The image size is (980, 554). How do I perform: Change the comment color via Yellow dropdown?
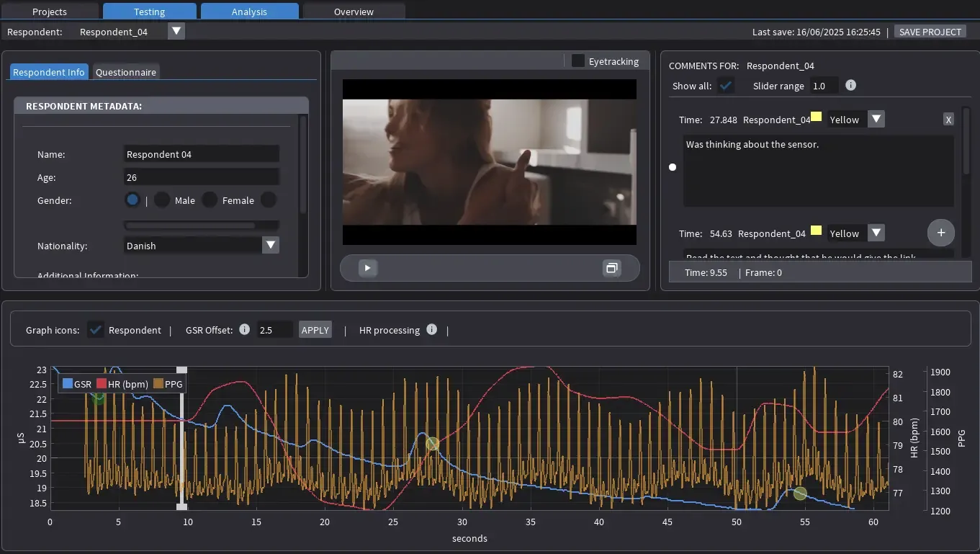click(x=876, y=119)
